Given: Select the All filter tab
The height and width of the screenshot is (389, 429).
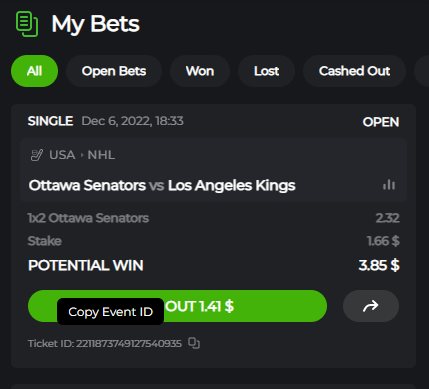Looking at the screenshot, I should (34, 71).
